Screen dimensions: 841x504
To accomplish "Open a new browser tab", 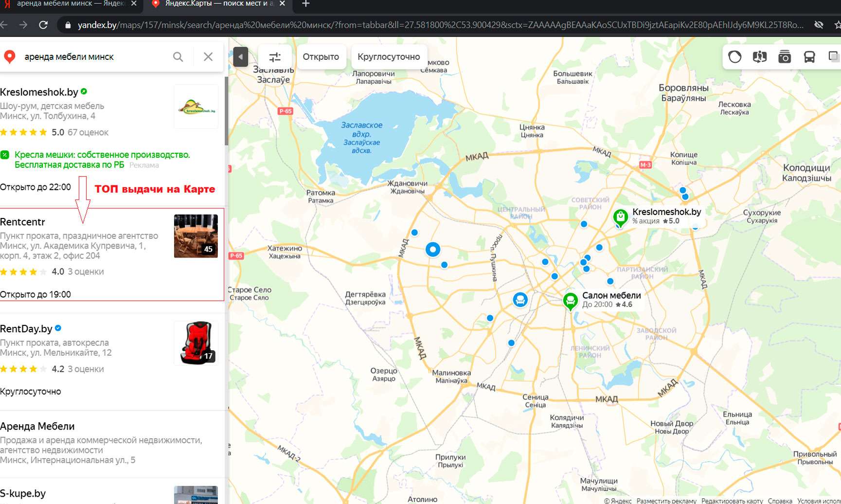I will 305,3.
